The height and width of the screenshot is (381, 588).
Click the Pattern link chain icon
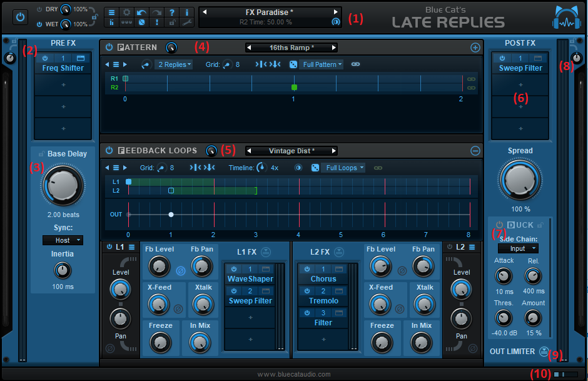point(355,64)
